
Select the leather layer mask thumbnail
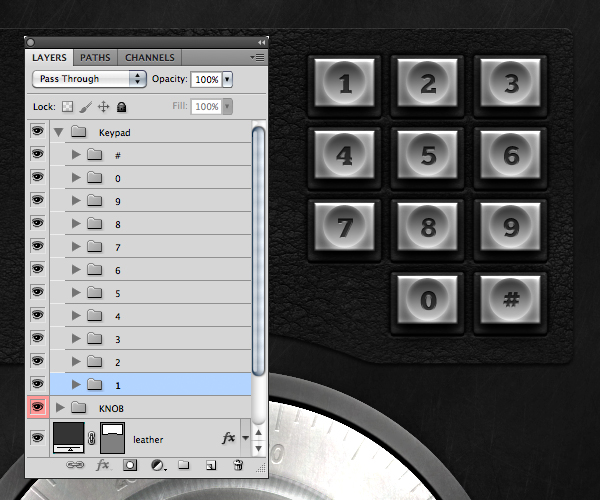112,438
